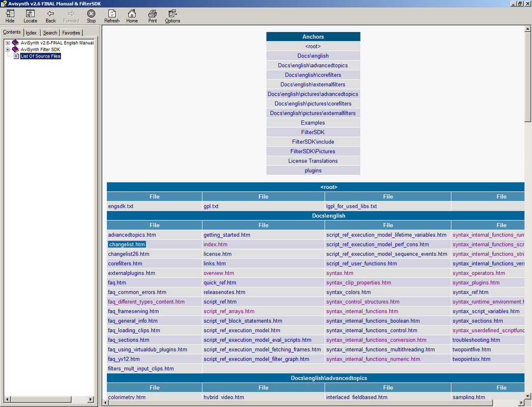This screenshot has width=532, height=407.
Task: Open advancedtopics.htm link
Action: tap(132, 235)
